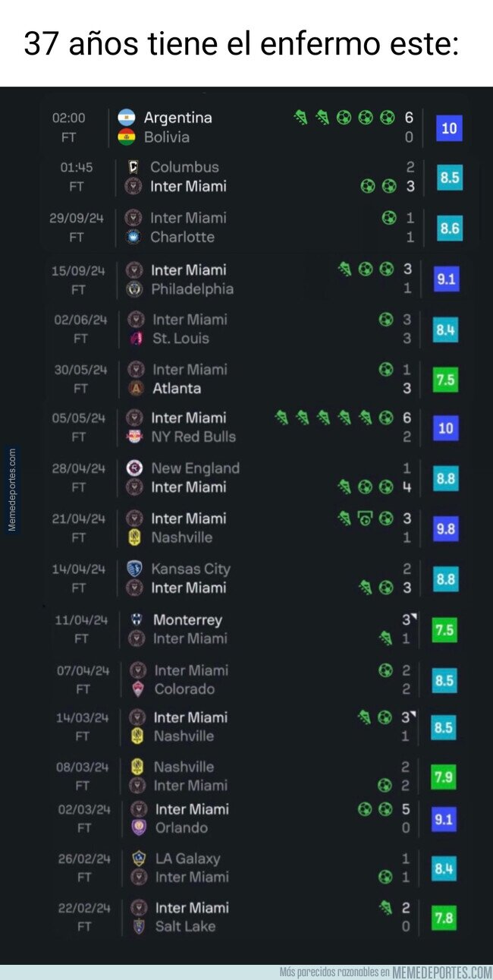Click the Orlando team logo
Screen dimensions: 493x980
[x=138, y=827]
